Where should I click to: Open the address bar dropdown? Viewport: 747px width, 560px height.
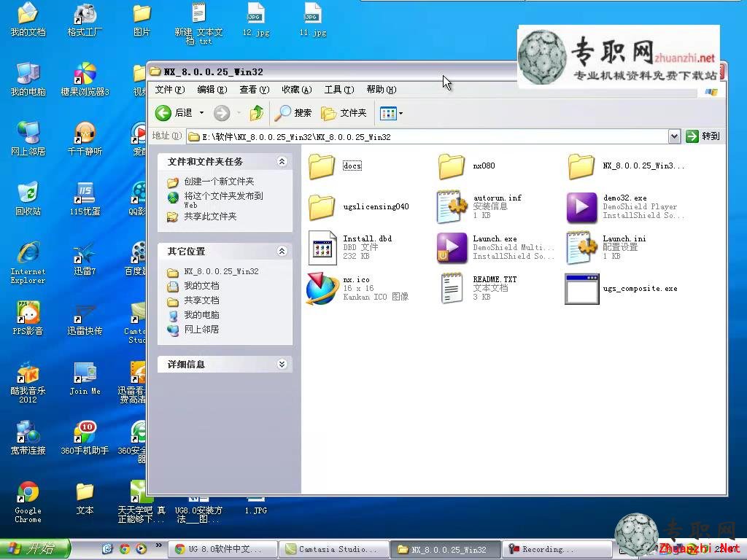[x=674, y=136]
